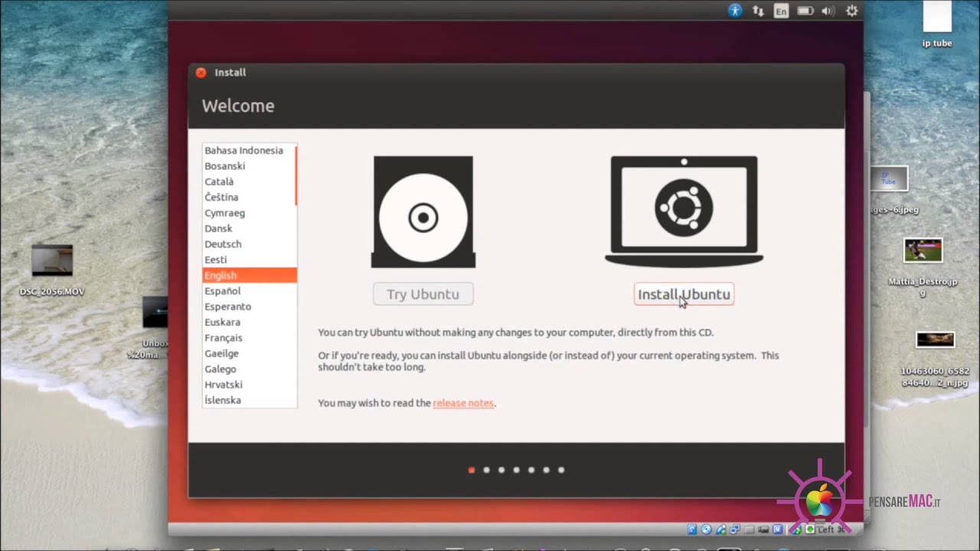Click the Try Ubuntu button

coord(423,294)
